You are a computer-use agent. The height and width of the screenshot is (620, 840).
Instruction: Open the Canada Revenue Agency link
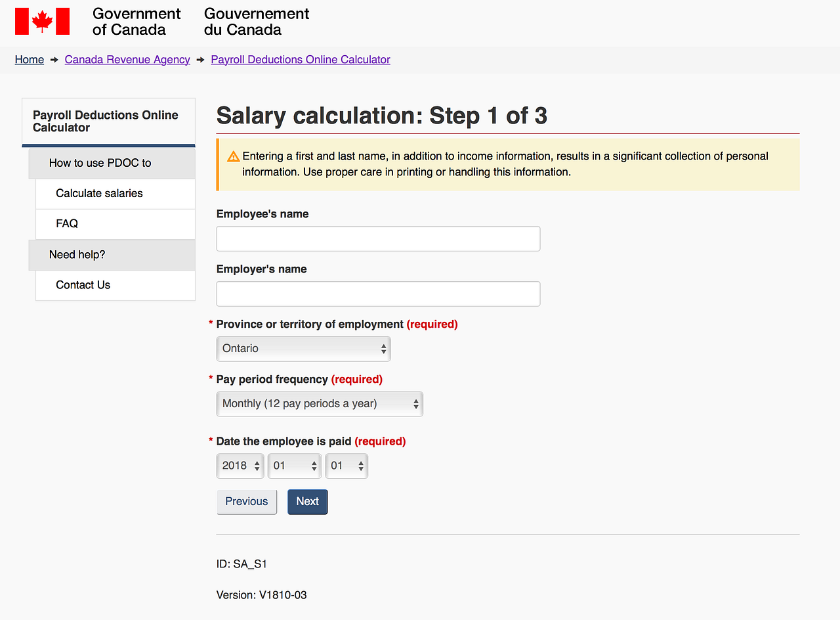[127, 60]
